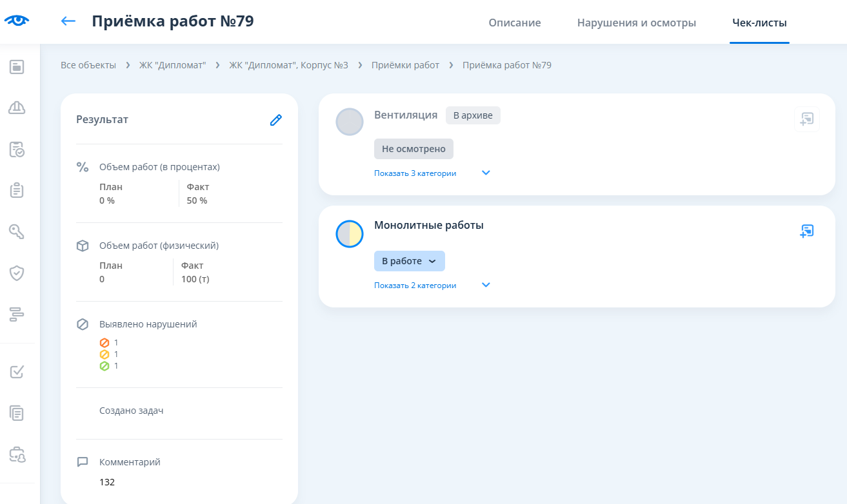Click add-comment icon on Монолитные работы card
The width and height of the screenshot is (847, 504).
[x=806, y=231]
